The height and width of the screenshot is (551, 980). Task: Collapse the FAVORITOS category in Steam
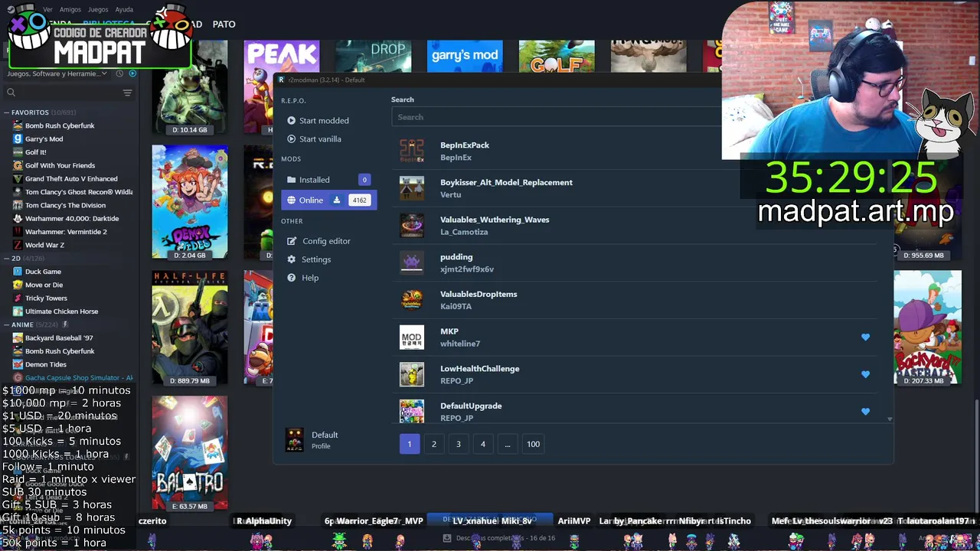pyautogui.click(x=7, y=112)
